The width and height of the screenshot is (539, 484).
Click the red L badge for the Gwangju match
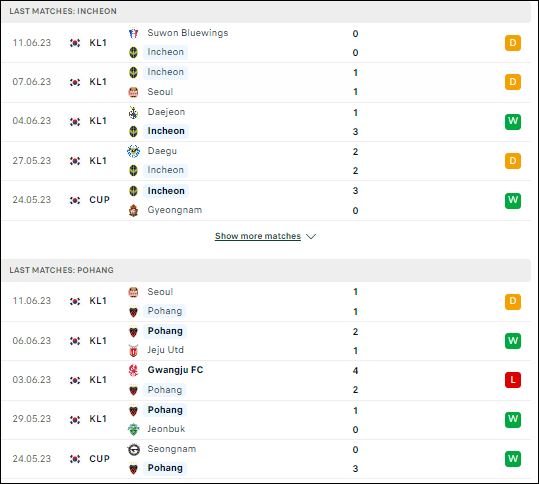pyautogui.click(x=513, y=380)
